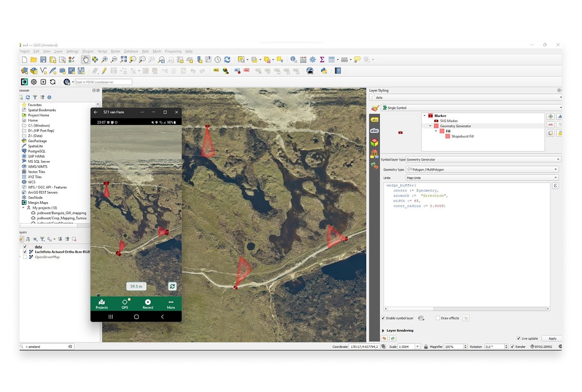Screen dimensions: 582x392
Task: Activate the Zoom In tool
Action: (105, 60)
